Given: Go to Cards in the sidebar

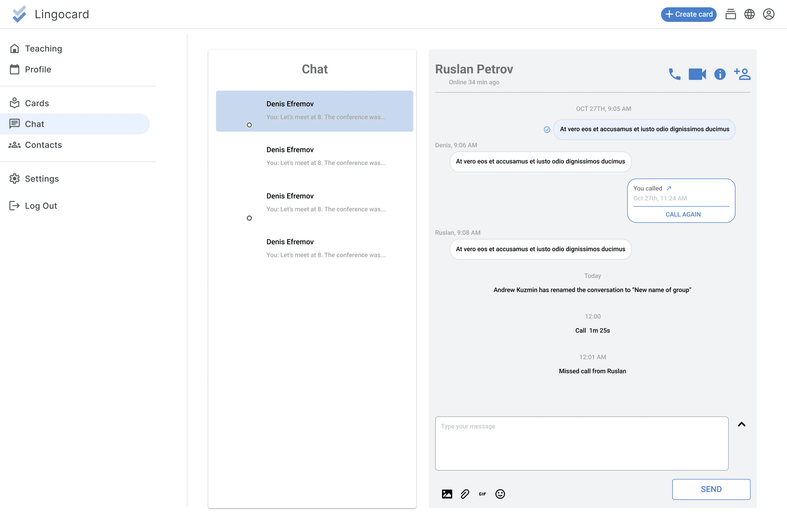Looking at the screenshot, I should pos(37,103).
